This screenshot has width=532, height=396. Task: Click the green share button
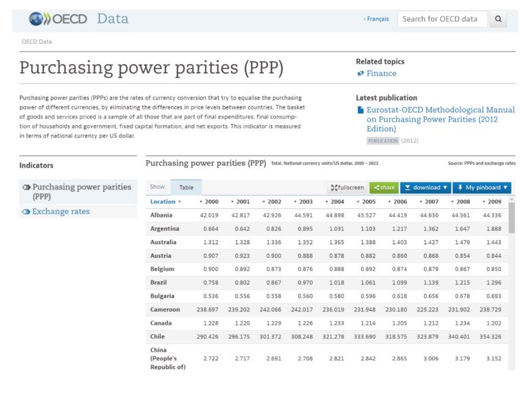384,188
